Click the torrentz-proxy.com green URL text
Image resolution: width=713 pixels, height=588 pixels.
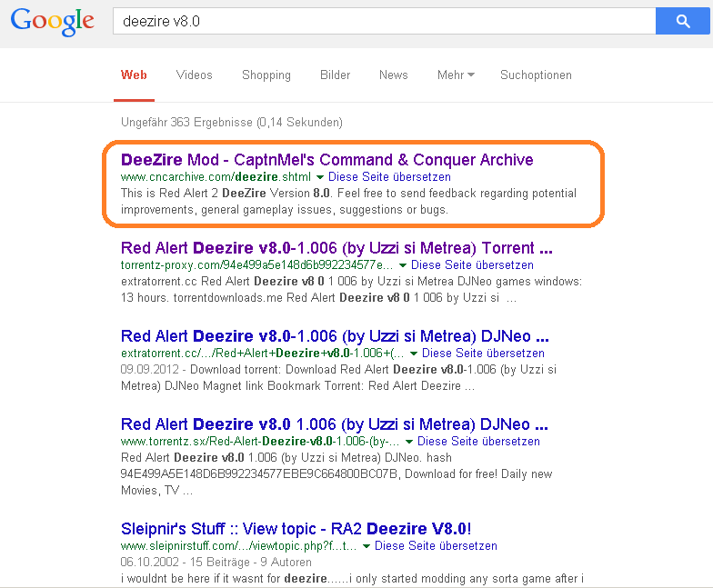coord(256,265)
